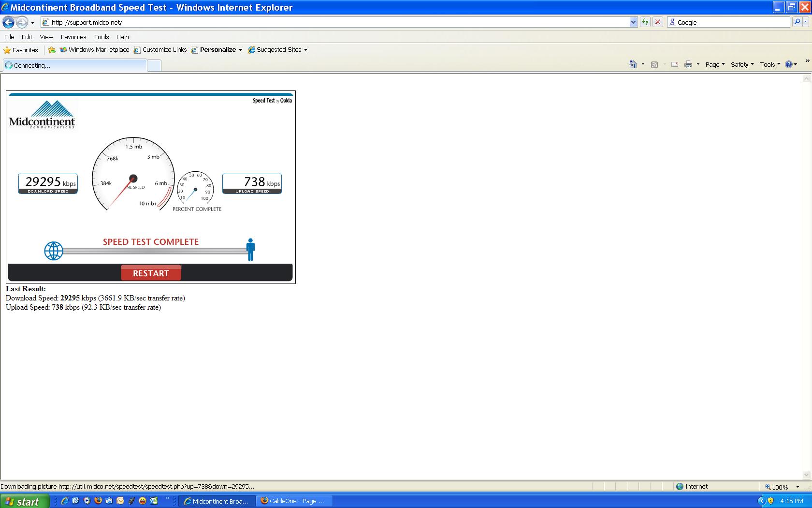The image size is (812, 508).
Task: Open the Safety command bar menu
Action: point(742,64)
